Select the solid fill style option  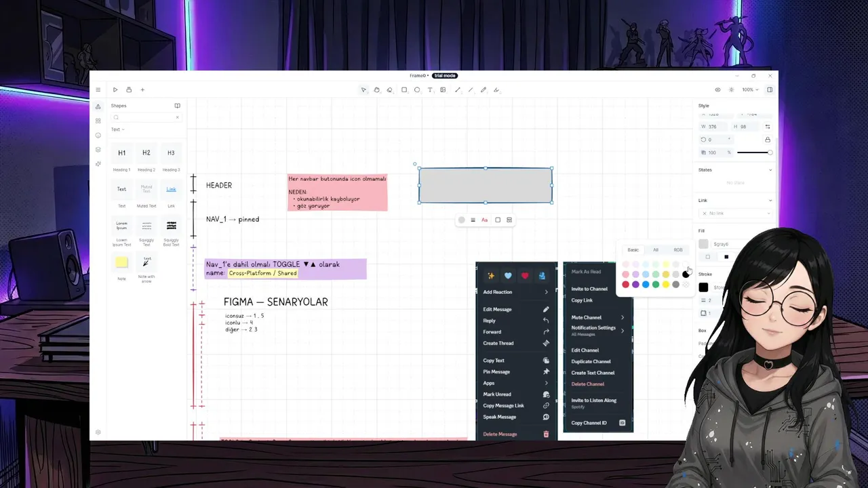tap(726, 257)
